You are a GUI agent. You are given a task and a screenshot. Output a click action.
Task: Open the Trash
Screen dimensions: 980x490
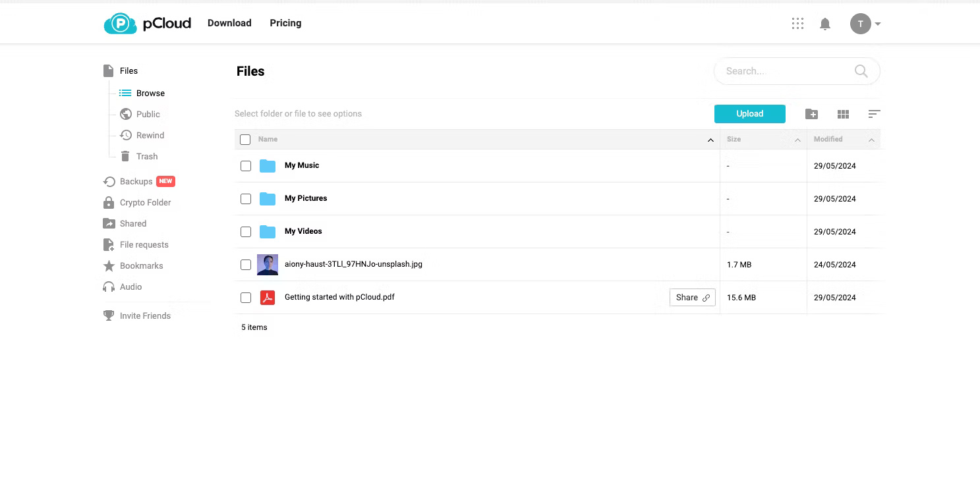pos(146,156)
